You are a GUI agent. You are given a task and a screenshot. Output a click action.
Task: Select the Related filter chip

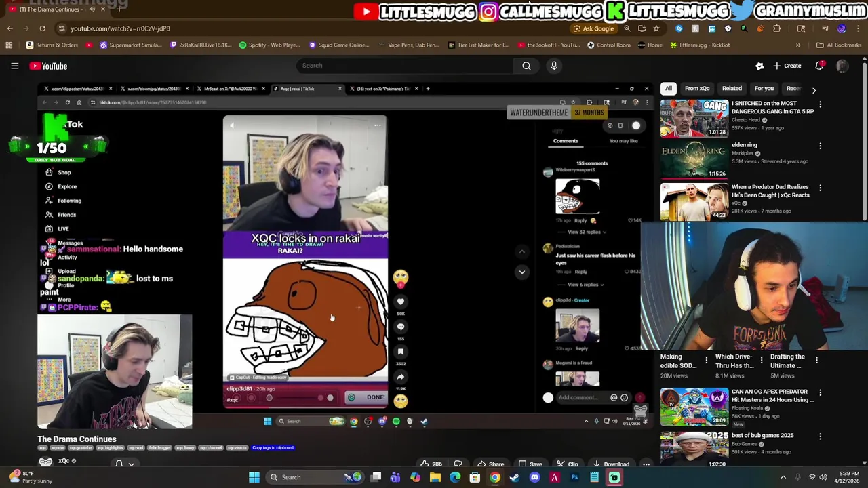click(732, 88)
